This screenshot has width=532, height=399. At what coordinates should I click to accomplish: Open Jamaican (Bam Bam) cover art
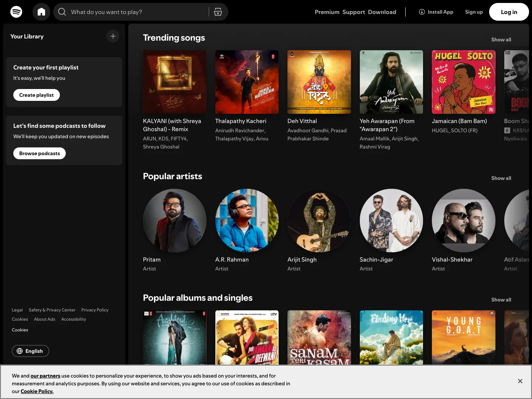(x=464, y=82)
